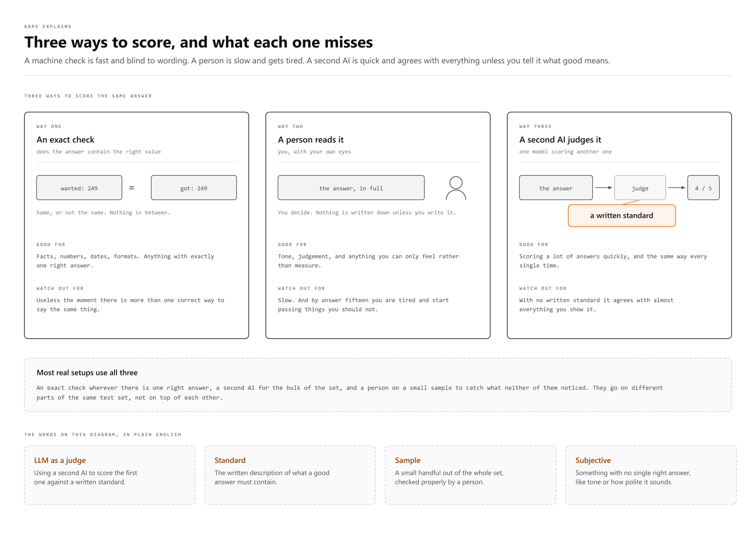This screenshot has height=536, width=756.
Task: Open the 'LLM as a judge' definition
Action: pos(110,475)
